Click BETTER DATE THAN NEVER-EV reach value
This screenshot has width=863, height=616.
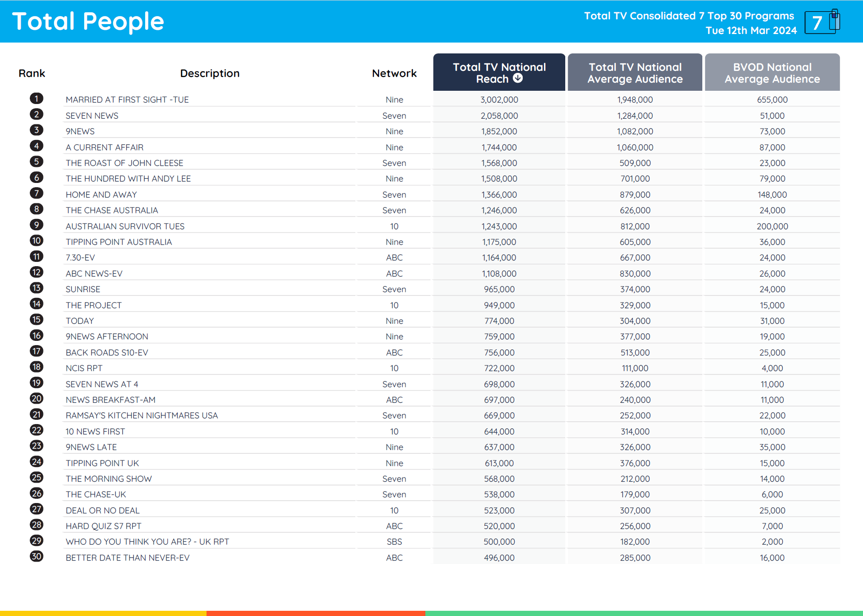[499, 558]
